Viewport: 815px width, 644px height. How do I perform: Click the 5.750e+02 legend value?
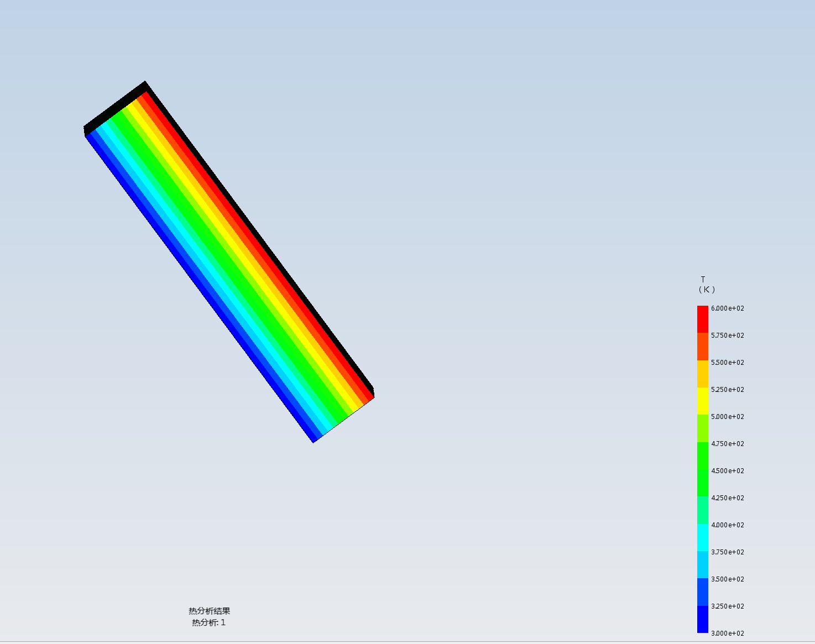727,336
